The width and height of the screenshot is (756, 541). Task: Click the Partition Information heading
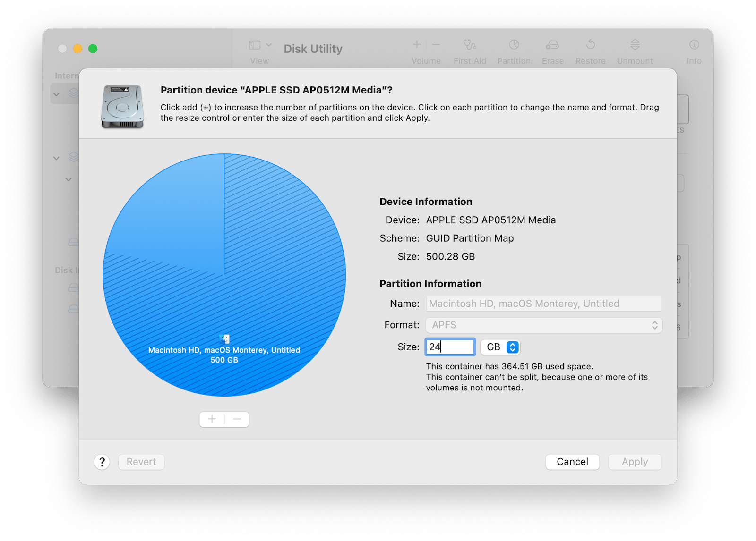pyautogui.click(x=430, y=284)
